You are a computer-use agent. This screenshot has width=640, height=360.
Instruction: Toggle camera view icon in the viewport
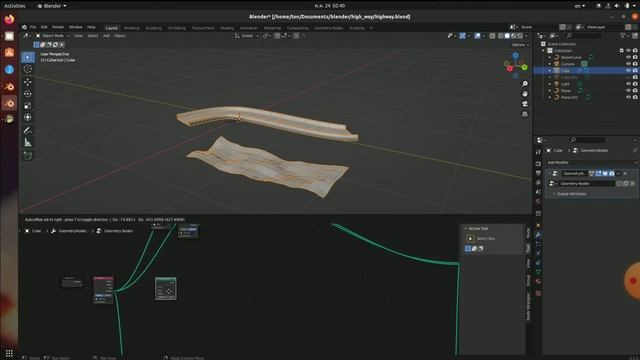click(x=525, y=104)
